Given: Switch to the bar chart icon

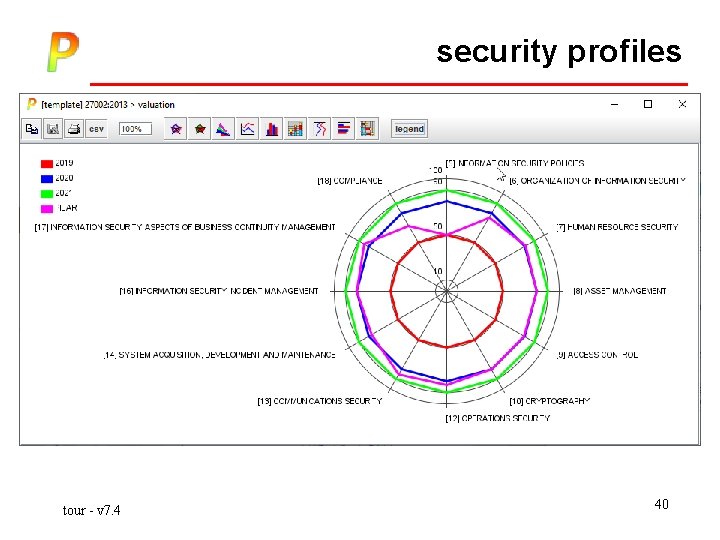Looking at the screenshot, I should (271, 129).
